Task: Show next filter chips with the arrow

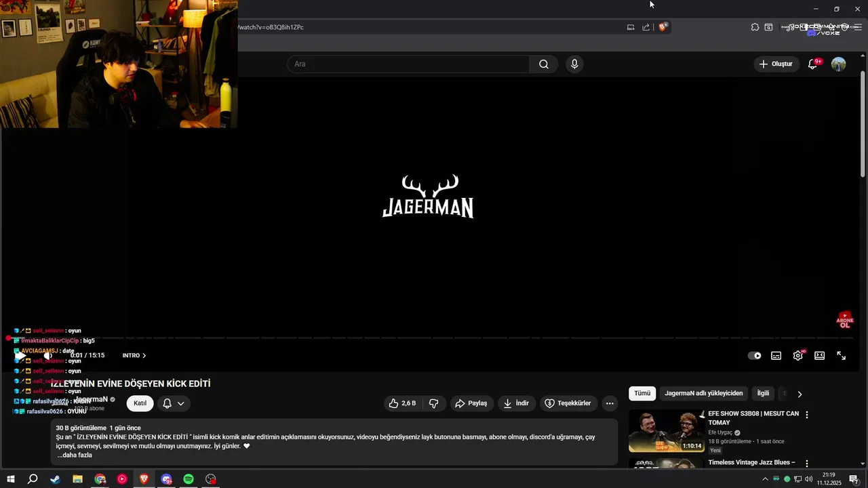Action: pyautogui.click(x=800, y=394)
